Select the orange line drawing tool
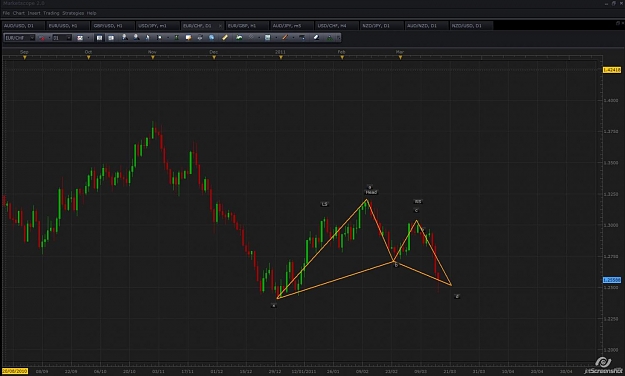This screenshot has height=376, width=625. [x=285, y=37]
